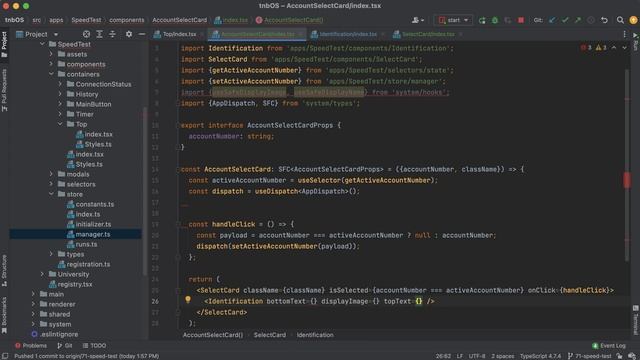Click the Select Opened File target icon

tap(86, 34)
